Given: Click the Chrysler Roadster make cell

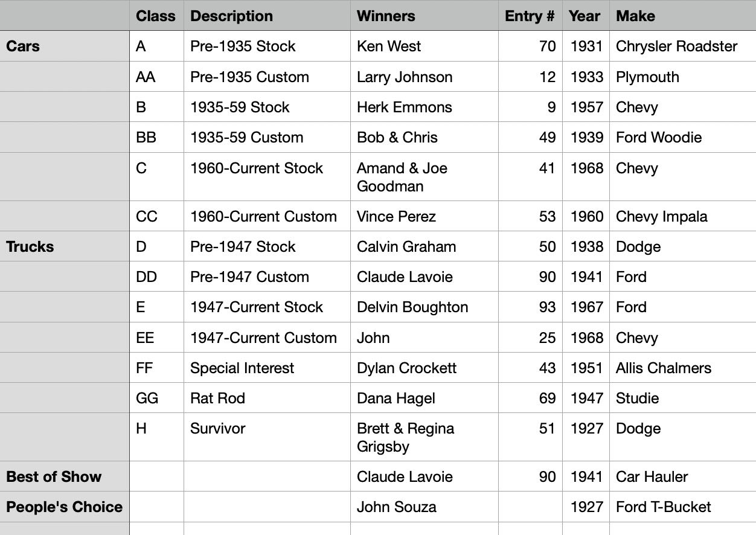Looking at the screenshot, I should (682, 46).
